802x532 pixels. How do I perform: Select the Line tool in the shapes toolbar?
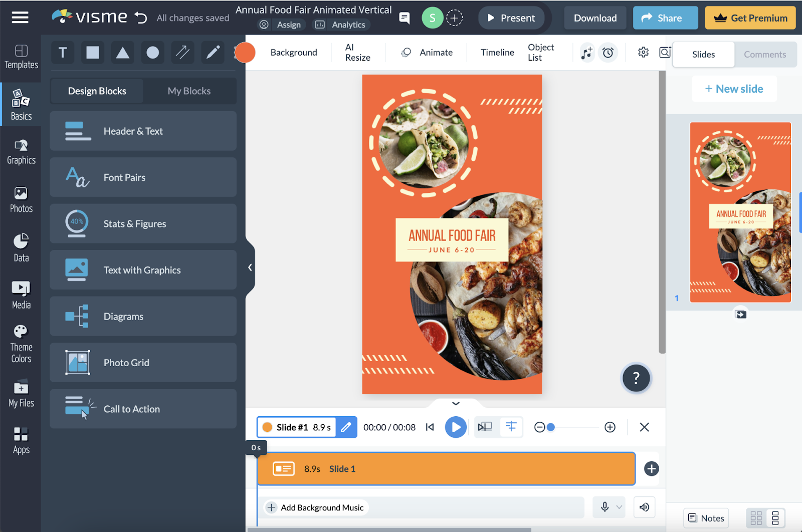pyautogui.click(x=182, y=52)
